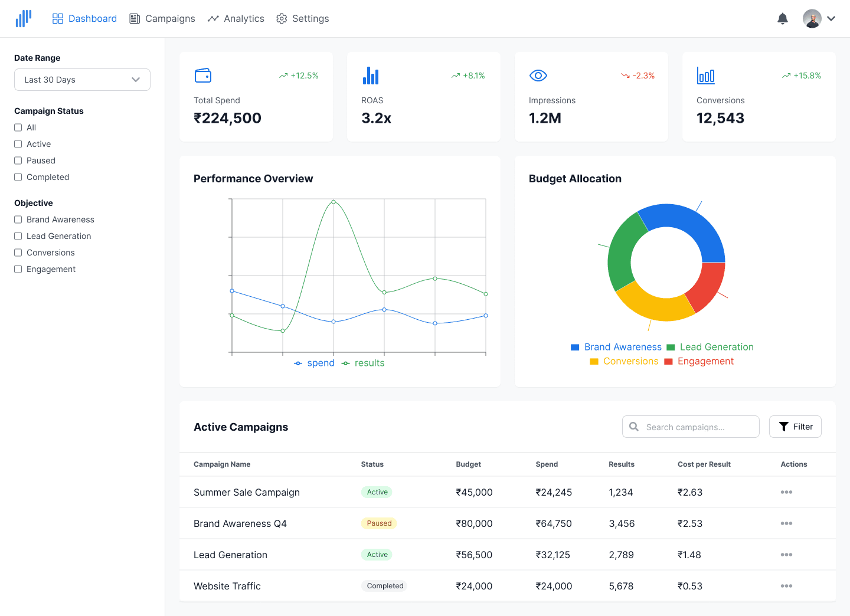Click the Impressions eye icon
Image resolution: width=850 pixels, height=616 pixels.
pos(538,76)
